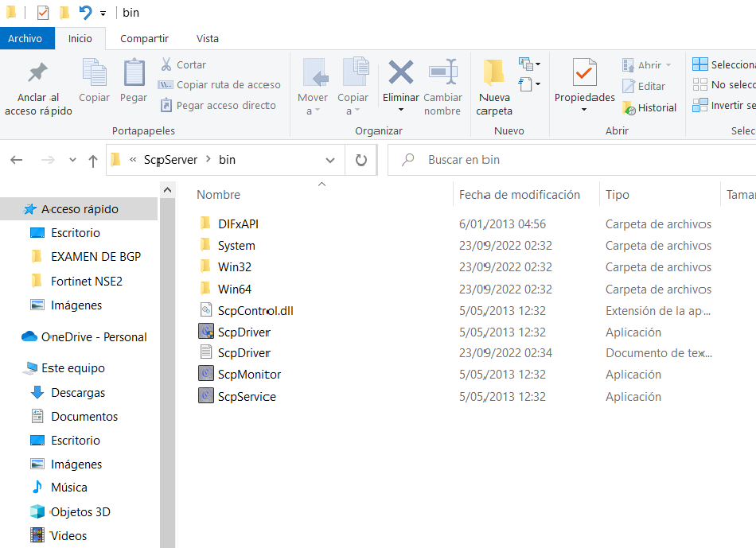Click ScpServer in the address breadcrumb
This screenshot has width=756, height=548.
click(170, 160)
